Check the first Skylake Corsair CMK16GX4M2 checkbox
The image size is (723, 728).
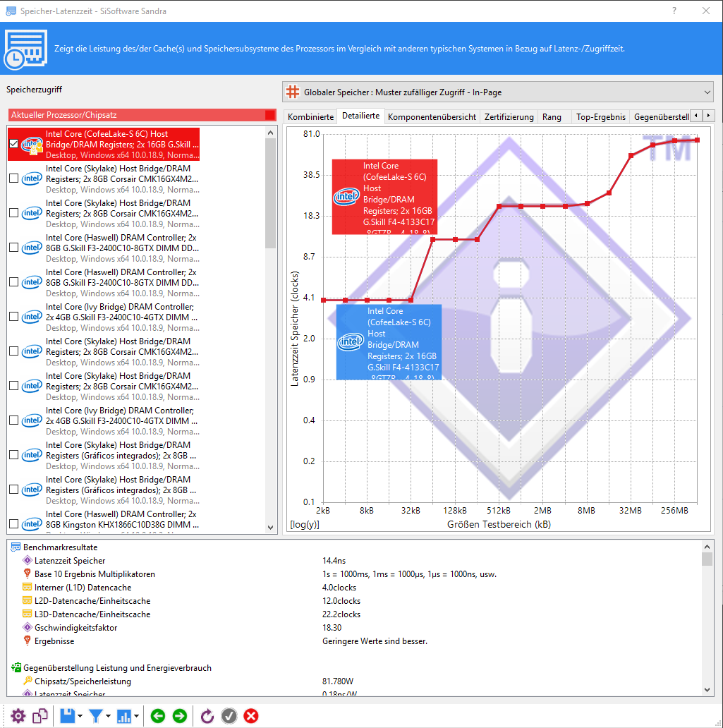click(14, 178)
